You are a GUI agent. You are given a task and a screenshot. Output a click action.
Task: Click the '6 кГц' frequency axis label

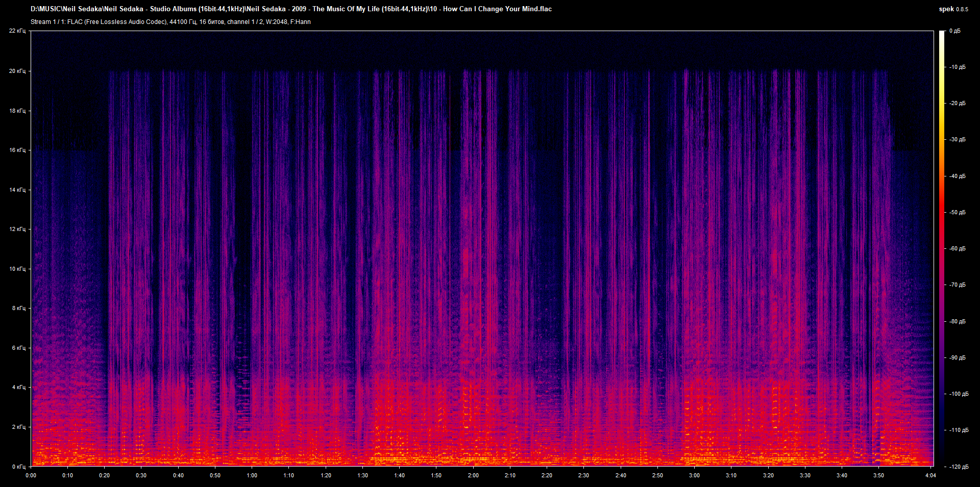click(19, 348)
